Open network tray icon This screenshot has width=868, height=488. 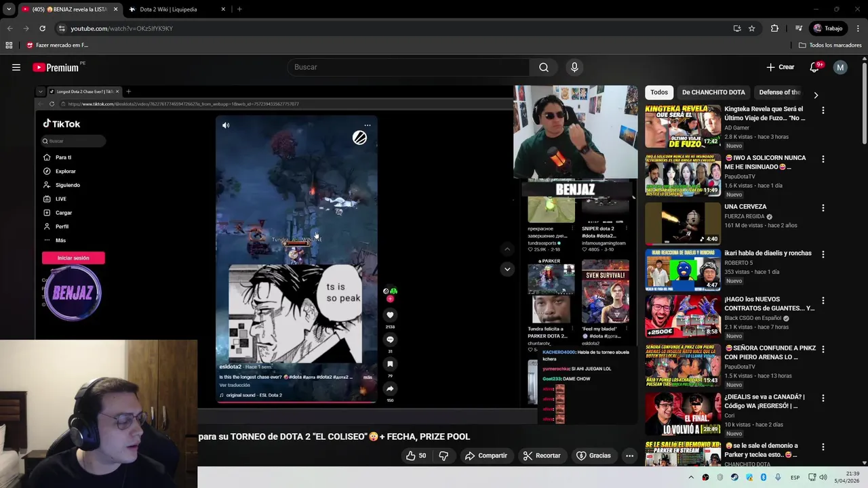point(810,477)
